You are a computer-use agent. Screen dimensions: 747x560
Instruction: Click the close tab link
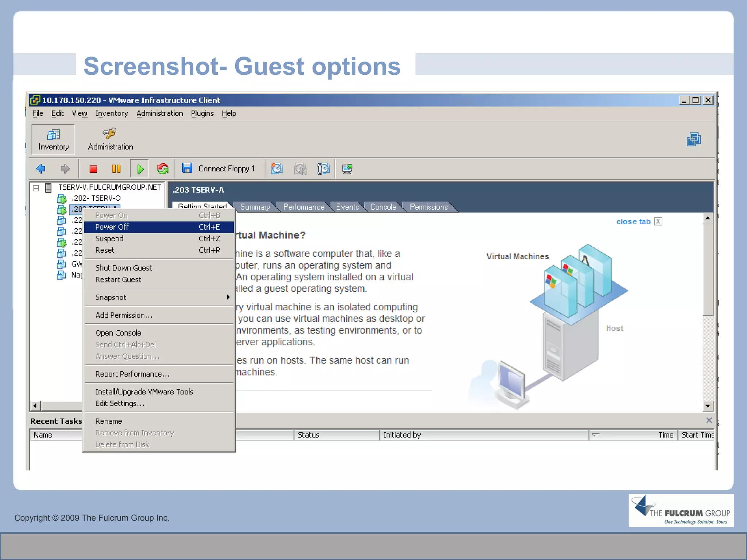[633, 222]
